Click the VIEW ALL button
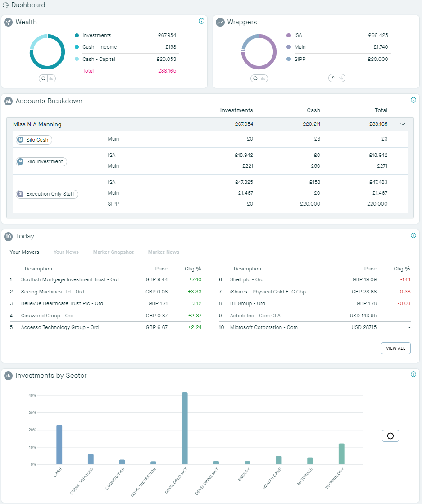Screen dimensions: 422x504 tap(395, 348)
